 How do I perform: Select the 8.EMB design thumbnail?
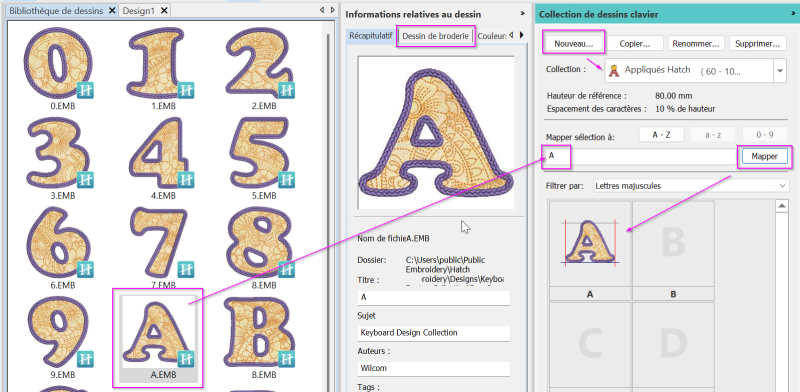click(x=260, y=242)
